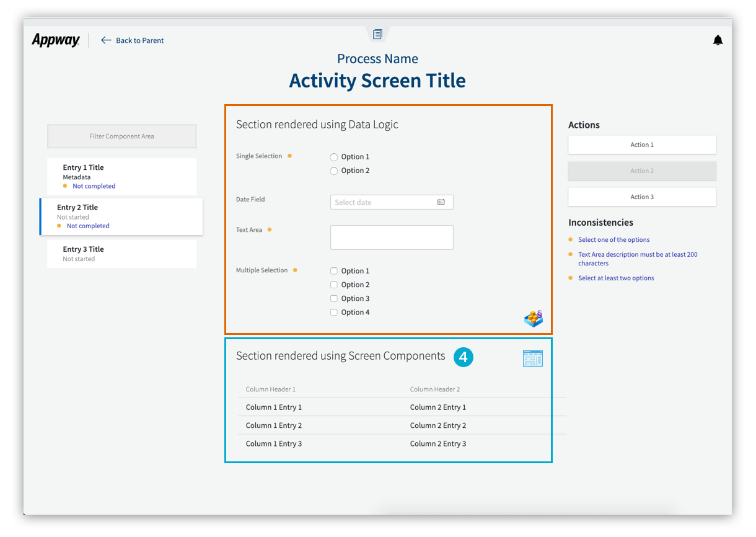Click the Data Logic blocks icon

tap(533, 319)
